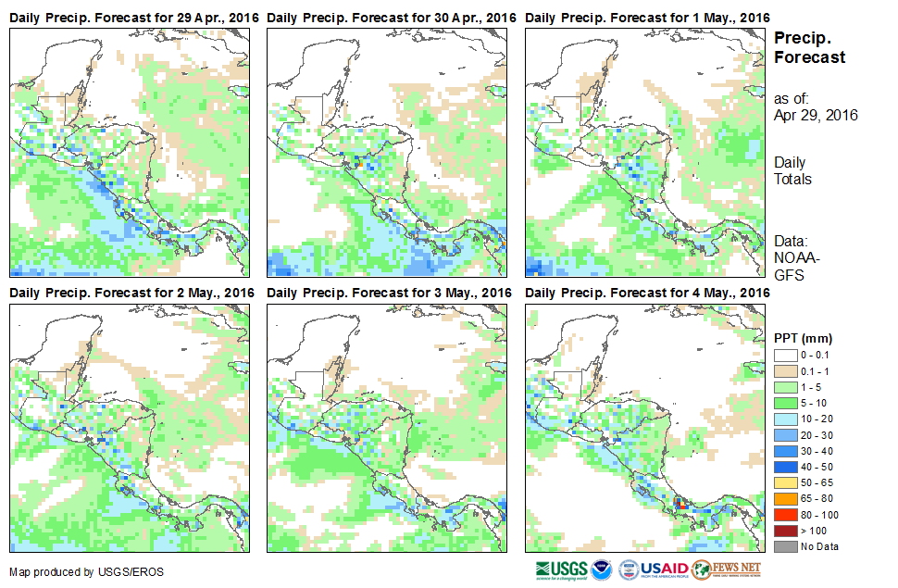Select the No Data gray swatch
898x588 pixels.
785,546
